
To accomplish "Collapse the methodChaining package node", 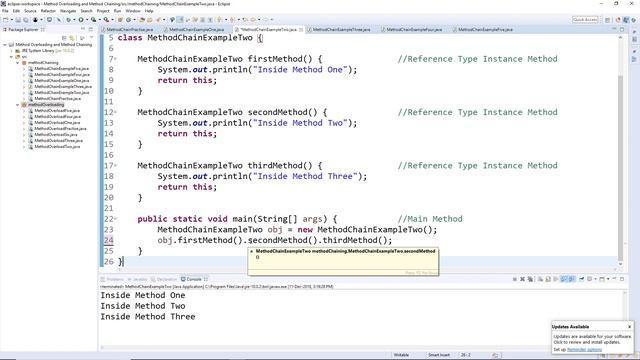I will 18,63.
